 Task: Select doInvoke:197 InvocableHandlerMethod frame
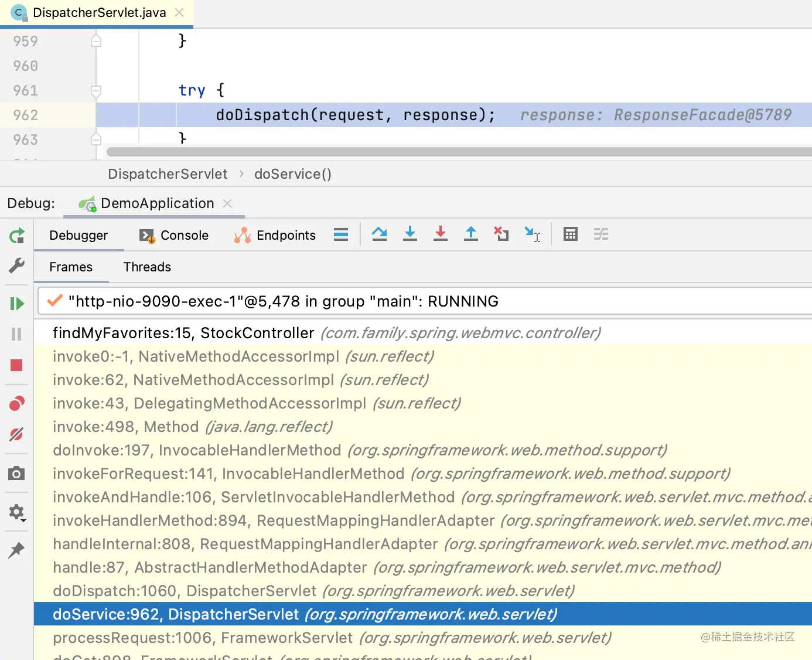click(423, 450)
